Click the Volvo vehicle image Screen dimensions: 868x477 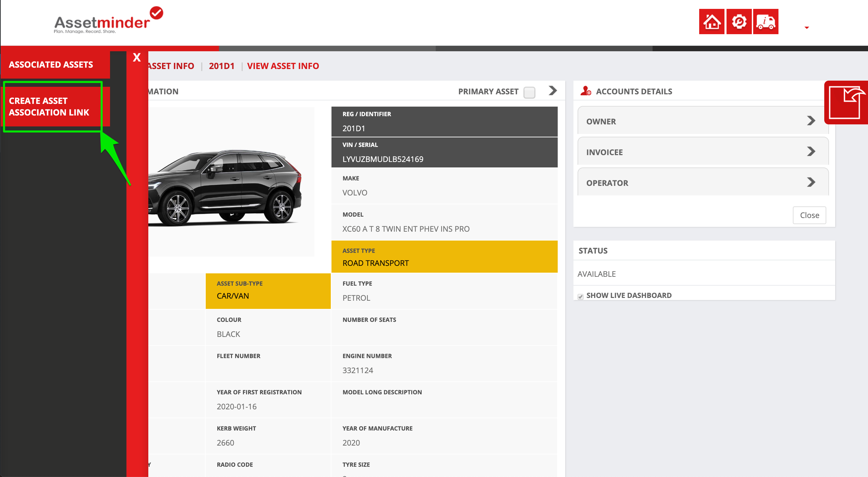click(225, 187)
